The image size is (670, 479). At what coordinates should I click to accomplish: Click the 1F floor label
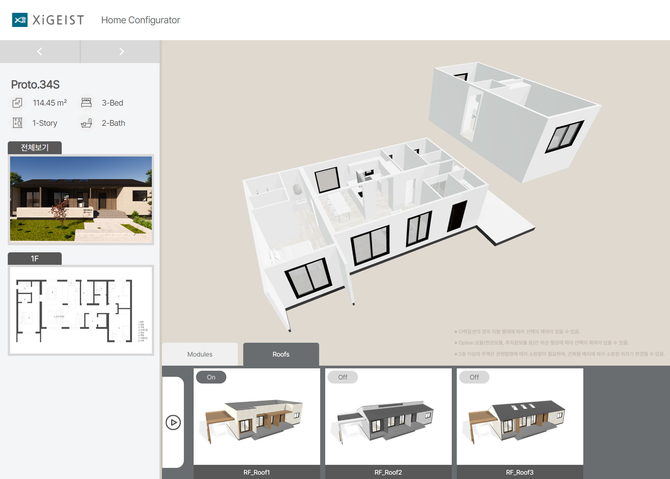pyautogui.click(x=35, y=258)
